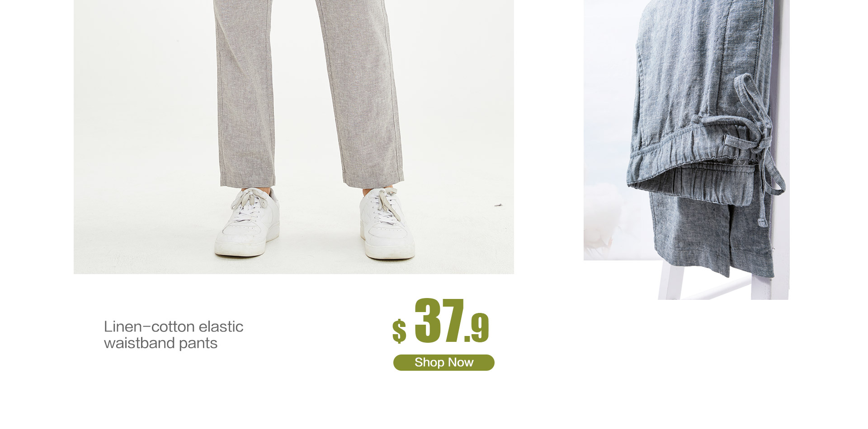This screenshot has height=429, width=868.
Task: Click the 'Linen-cotton elastic' first description line
Action: (x=174, y=326)
